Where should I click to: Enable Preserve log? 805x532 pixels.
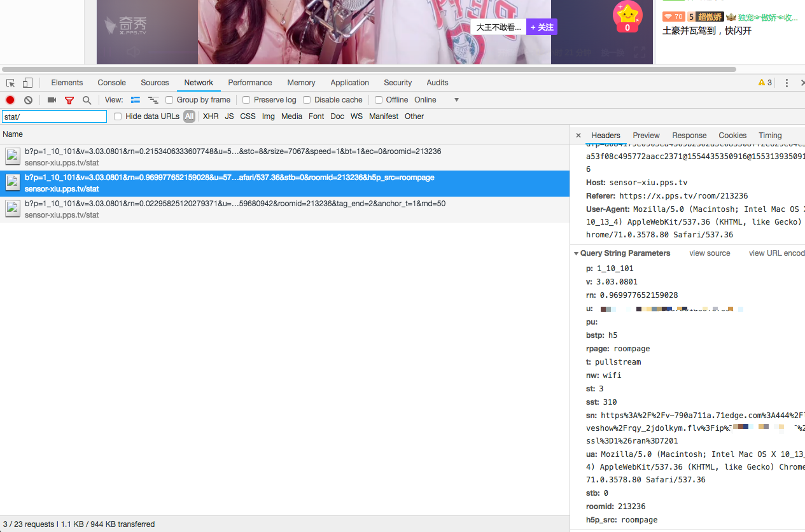click(246, 100)
